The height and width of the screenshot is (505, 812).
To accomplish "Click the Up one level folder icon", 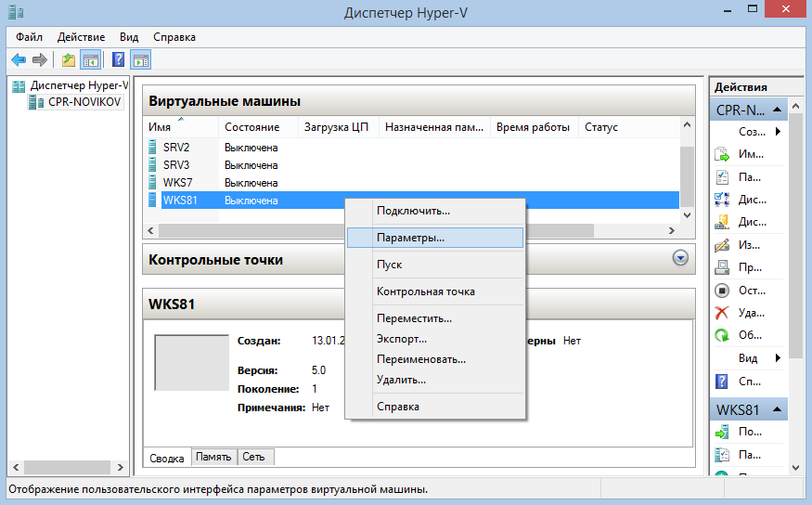I will tap(68, 60).
